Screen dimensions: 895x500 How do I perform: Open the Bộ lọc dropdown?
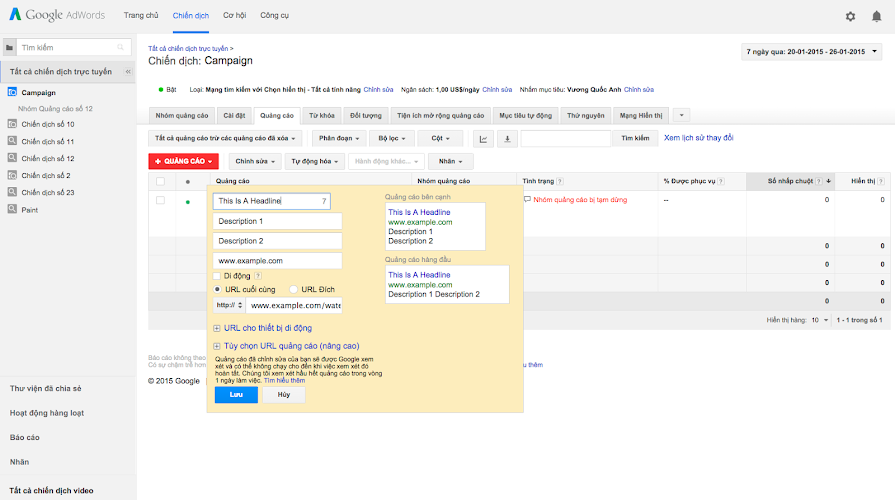392,138
